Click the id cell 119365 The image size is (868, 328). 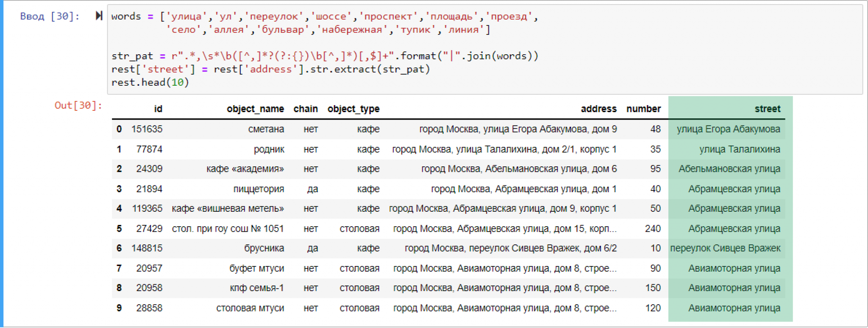[x=147, y=208]
